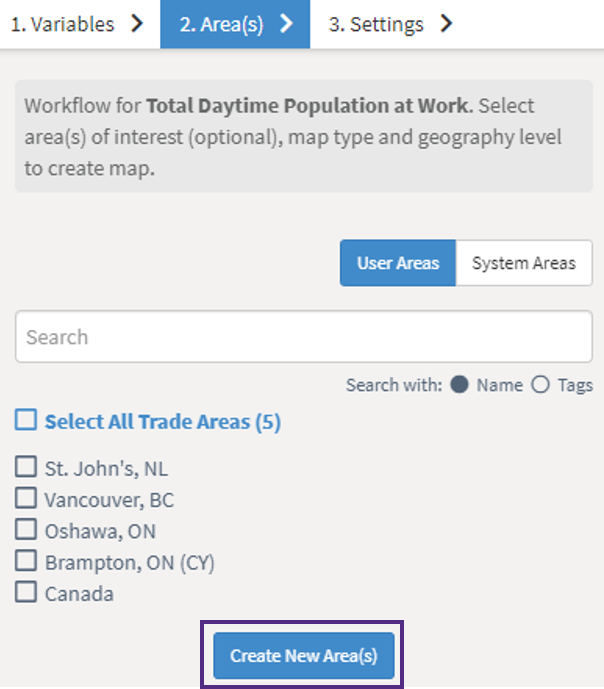604x689 pixels.
Task: Check Oshawa, ON area
Action: [26, 529]
